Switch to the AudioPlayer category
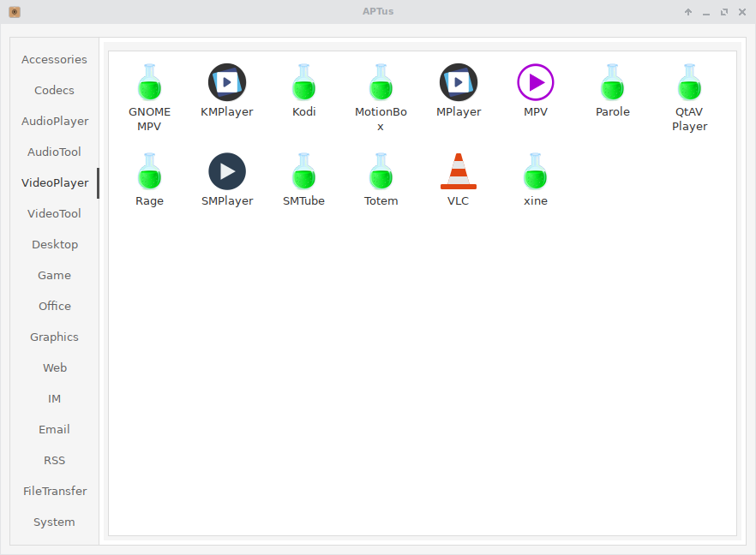Viewport: 756px width, 555px height. [55, 121]
